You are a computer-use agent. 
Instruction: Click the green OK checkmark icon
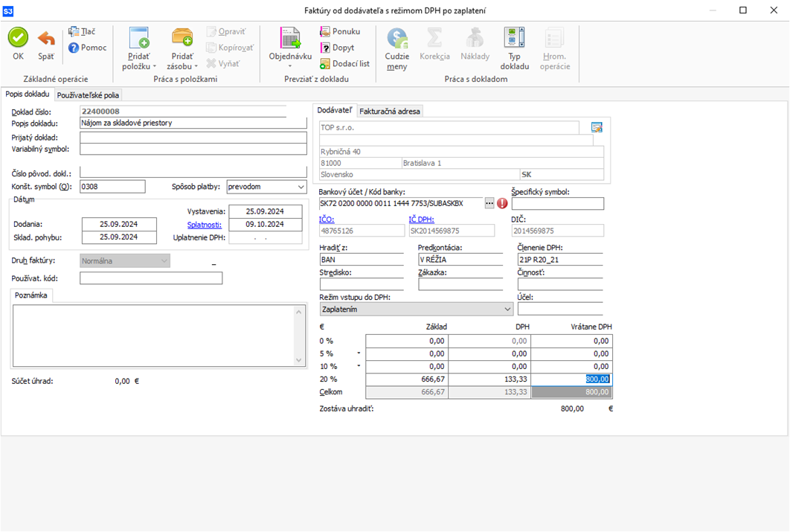point(18,38)
